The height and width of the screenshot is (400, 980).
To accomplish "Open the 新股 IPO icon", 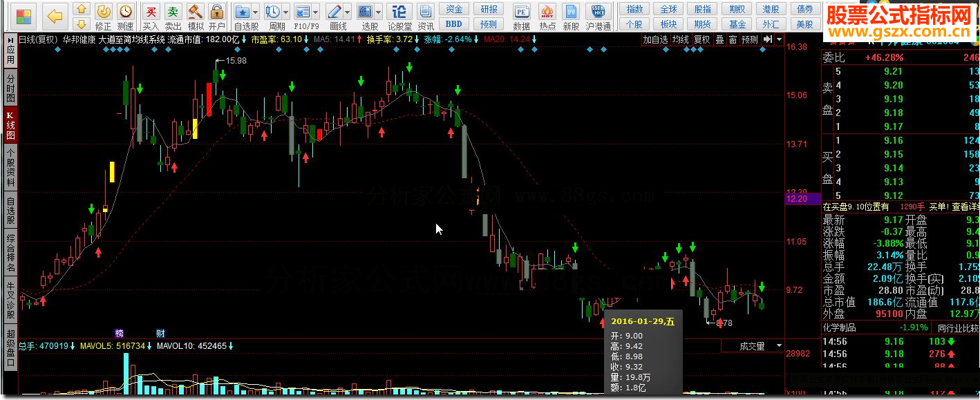I will click(571, 16).
